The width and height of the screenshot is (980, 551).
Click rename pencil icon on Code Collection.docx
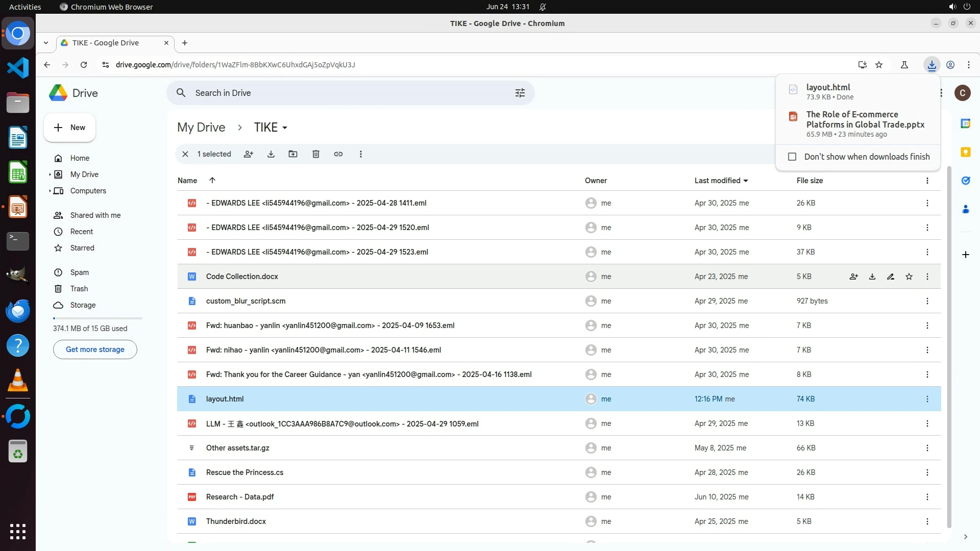[891, 277]
